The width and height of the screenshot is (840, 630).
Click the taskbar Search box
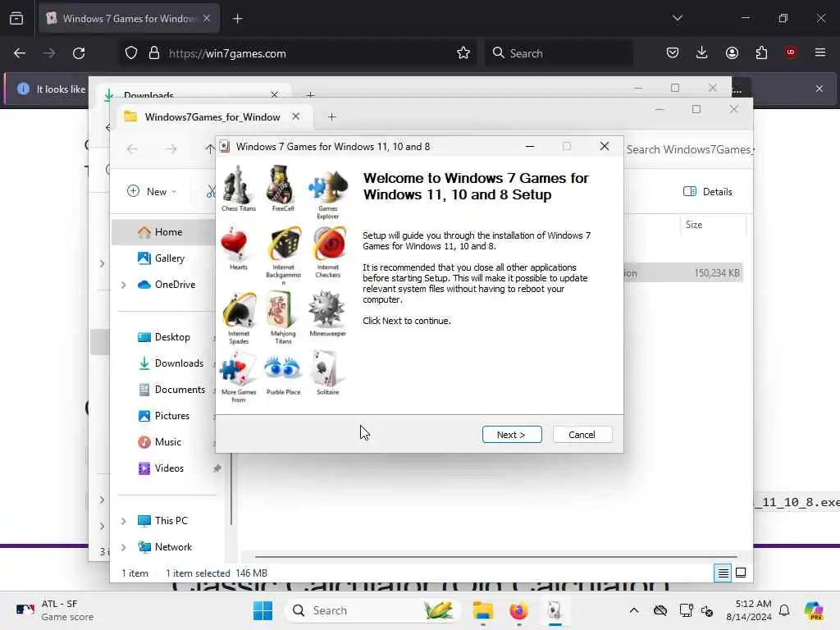tap(373, 610)
